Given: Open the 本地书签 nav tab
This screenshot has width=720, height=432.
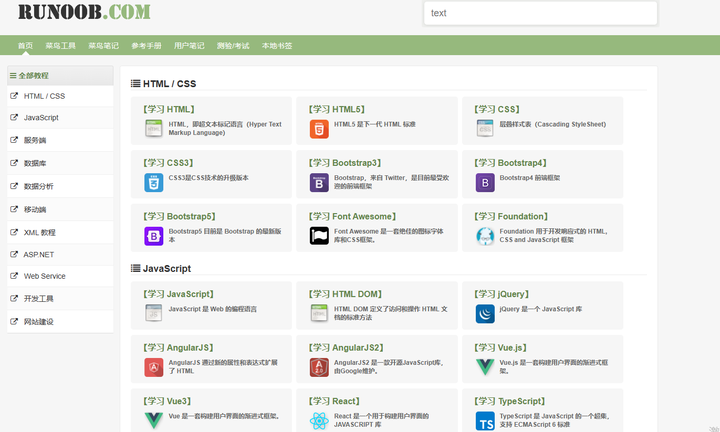Looking at the screenshot, I should (277, 45).
